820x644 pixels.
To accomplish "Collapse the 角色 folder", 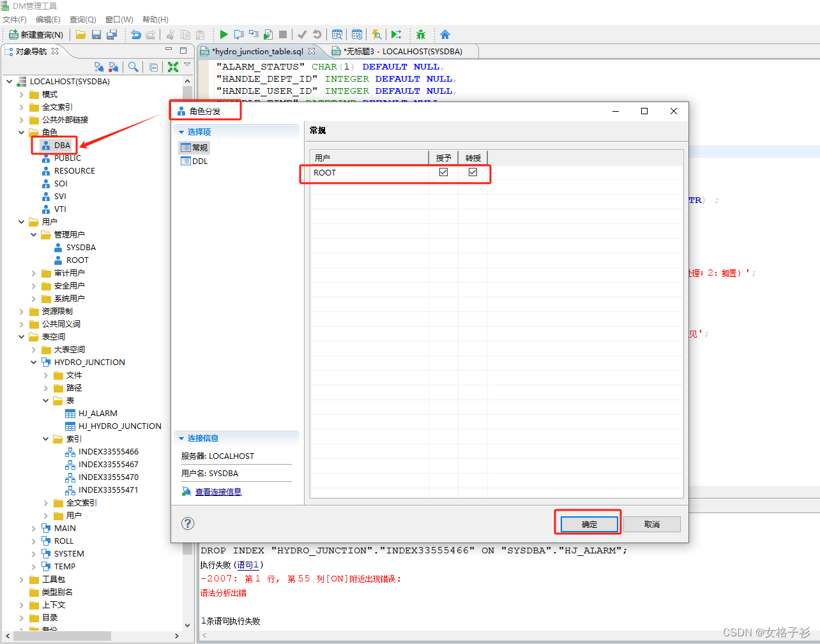I will pyautogui.click(x=21, y=133).
